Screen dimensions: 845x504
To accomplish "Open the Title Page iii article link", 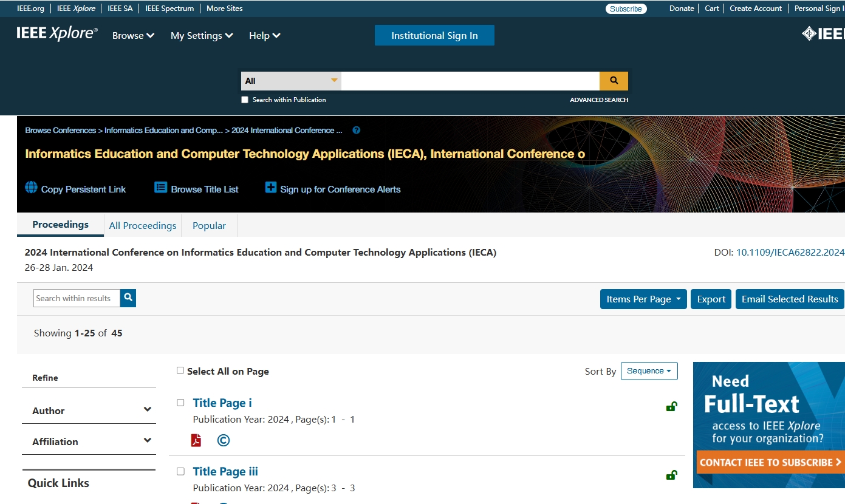I will [x=225, y=471].
